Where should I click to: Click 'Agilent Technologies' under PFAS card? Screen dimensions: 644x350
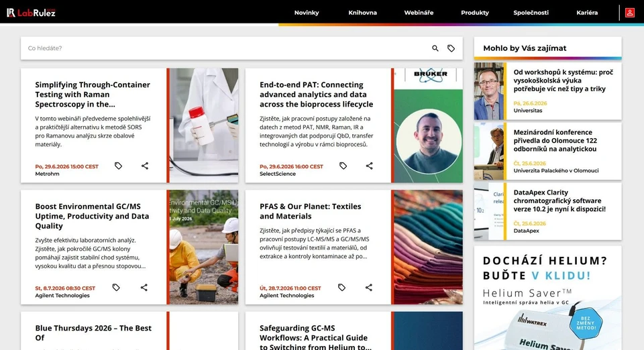(x=286, y=296)
